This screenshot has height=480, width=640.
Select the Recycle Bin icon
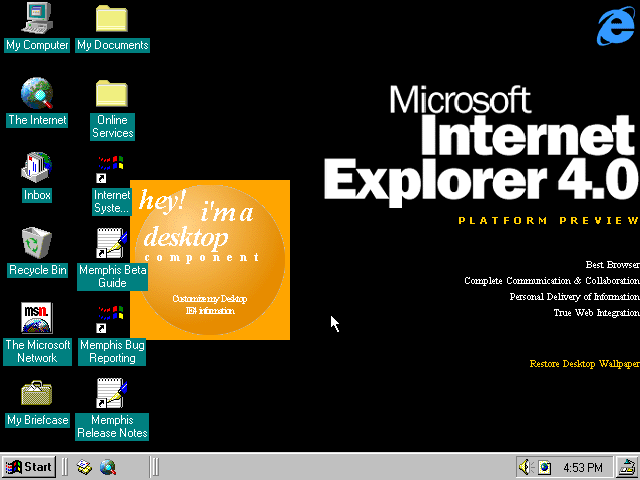[x=37, y=243]
